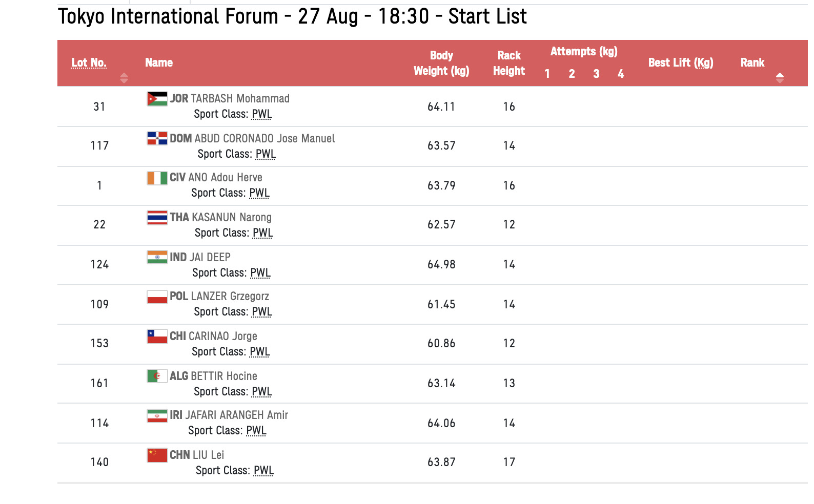
Task: Click the Best Lift (Kg) header
Action: click(681, 63)
